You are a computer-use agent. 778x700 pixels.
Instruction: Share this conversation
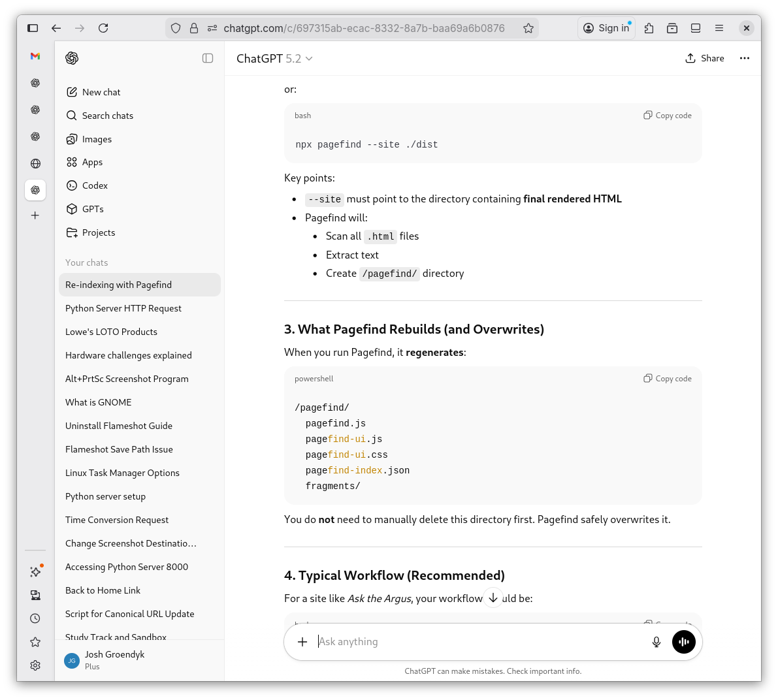click(705, 58)
